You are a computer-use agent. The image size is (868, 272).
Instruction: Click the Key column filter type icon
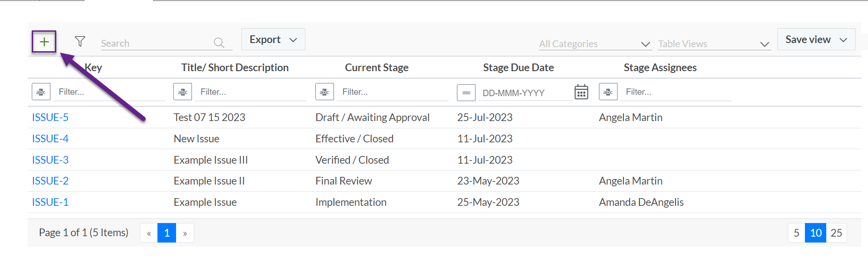pos(41,92)
